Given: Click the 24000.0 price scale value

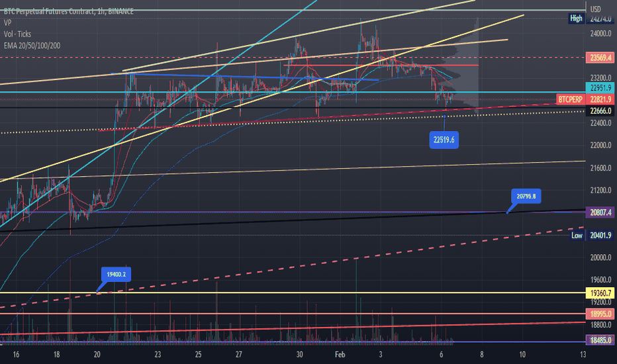Looking at the screenshot, I should [600, 34].
